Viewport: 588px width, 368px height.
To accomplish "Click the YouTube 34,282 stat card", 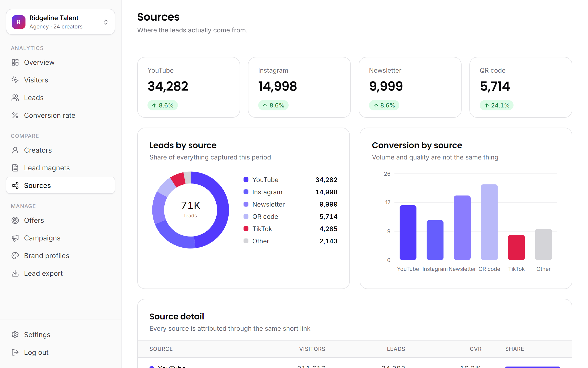I will click(x=189, y=87).
